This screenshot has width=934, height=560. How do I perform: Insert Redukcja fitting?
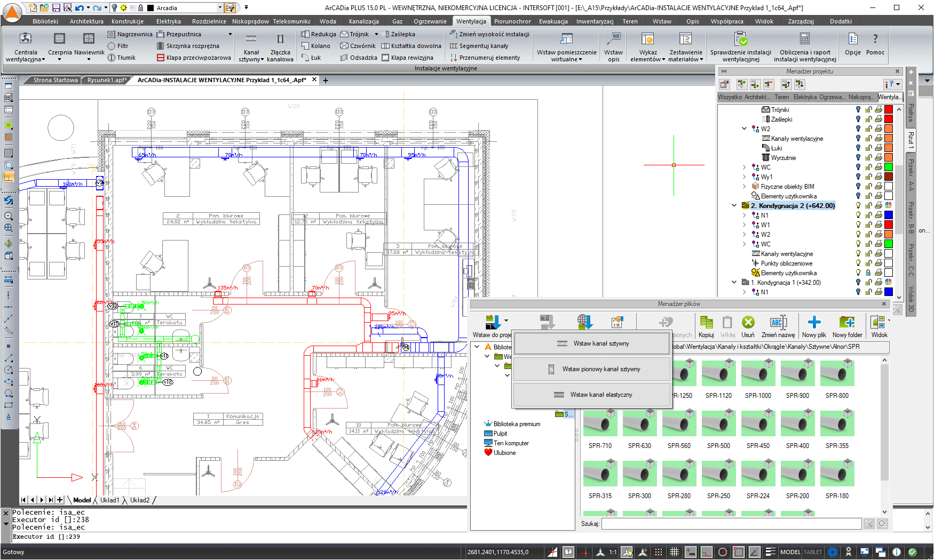click(319, 34)
